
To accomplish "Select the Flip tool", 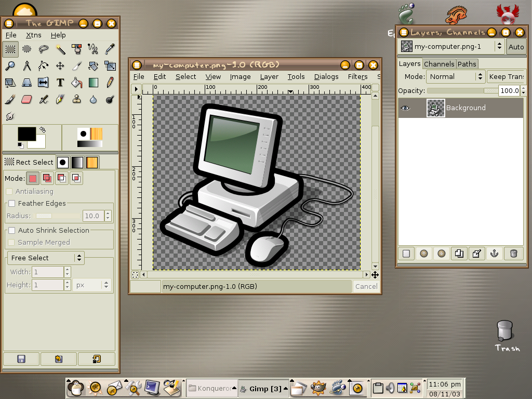I will point(44,83).
